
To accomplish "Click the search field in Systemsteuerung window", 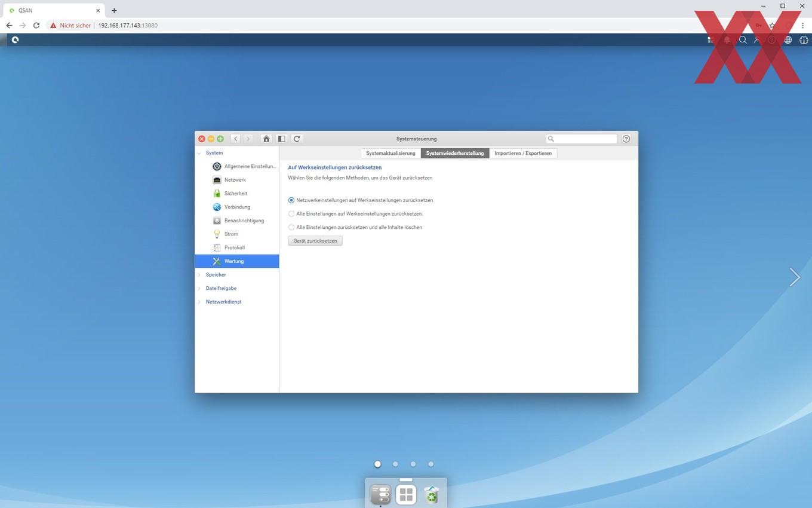I will [582, 139].
